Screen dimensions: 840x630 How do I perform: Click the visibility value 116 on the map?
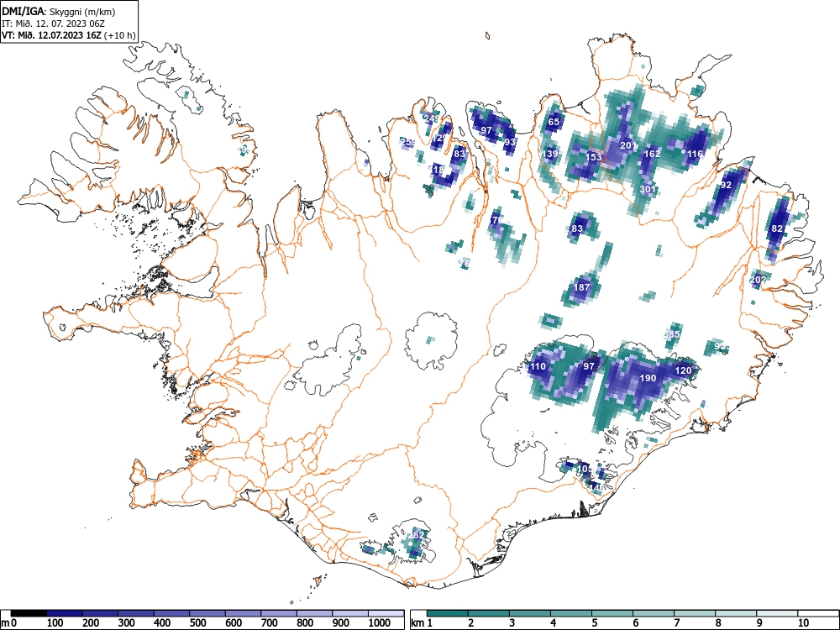click(695, 154)
